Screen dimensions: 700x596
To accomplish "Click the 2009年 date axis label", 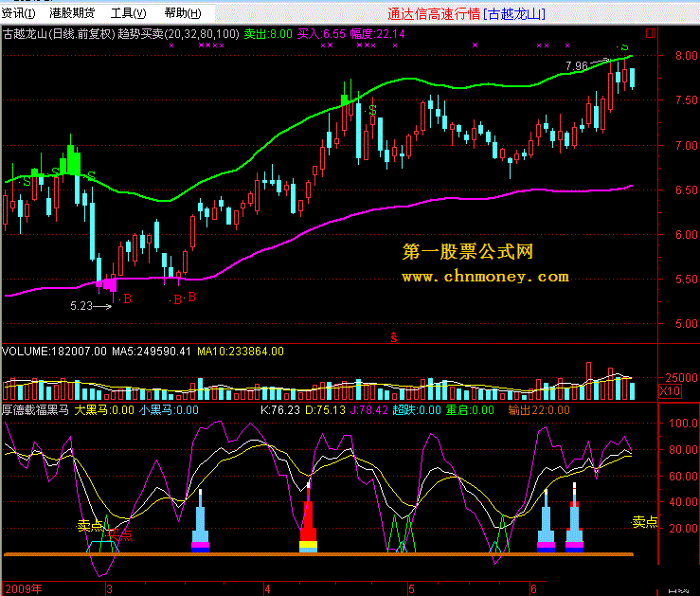I will point(24,588).
